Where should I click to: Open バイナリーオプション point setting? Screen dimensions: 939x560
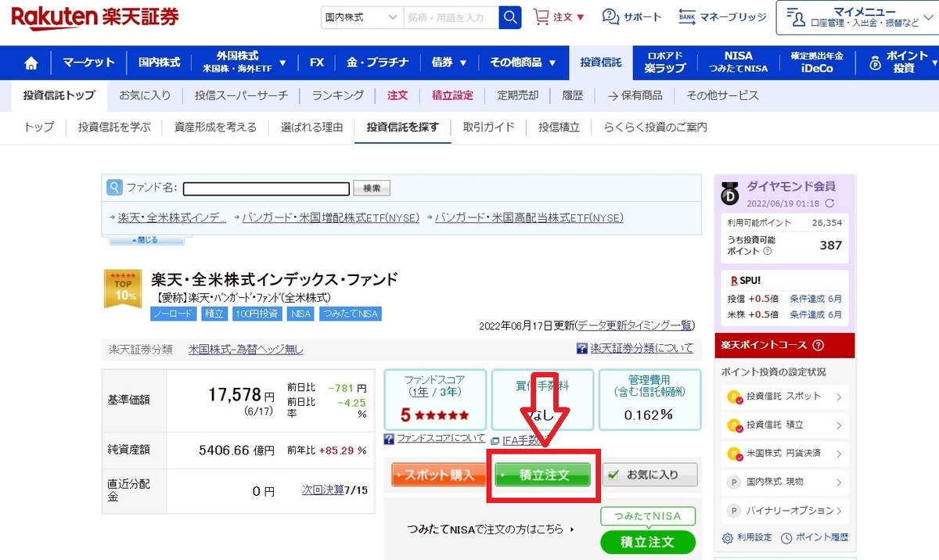click(785, 511)
